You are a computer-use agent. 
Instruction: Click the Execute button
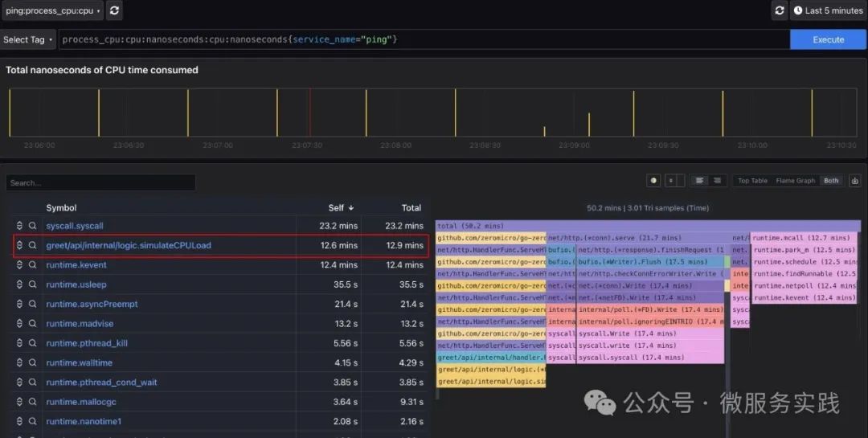828,39
